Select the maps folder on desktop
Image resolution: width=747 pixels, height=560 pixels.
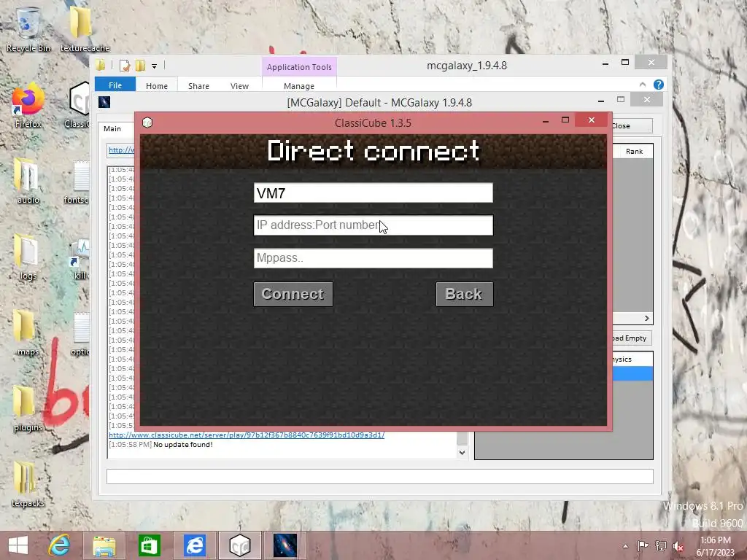28,333
